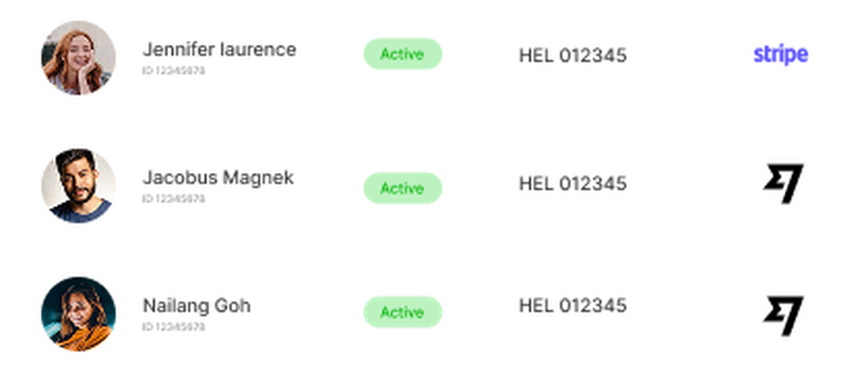Click the Active badge for Nailang Goh

pyautogui.click(x=402, y=312)
